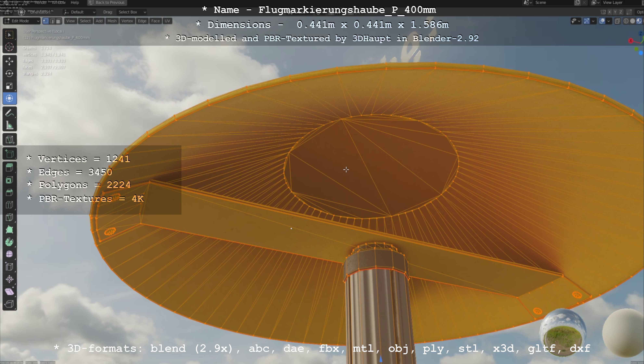Click the 'Objects 1/24' statistics line
The height and width of the screenshot is (364, 644).
37,48
